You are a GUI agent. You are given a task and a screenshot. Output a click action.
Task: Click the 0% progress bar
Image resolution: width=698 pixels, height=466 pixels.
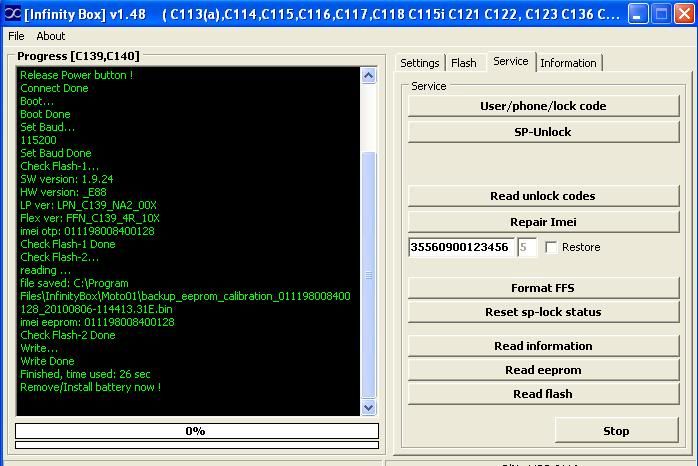[x=197, y=431]
